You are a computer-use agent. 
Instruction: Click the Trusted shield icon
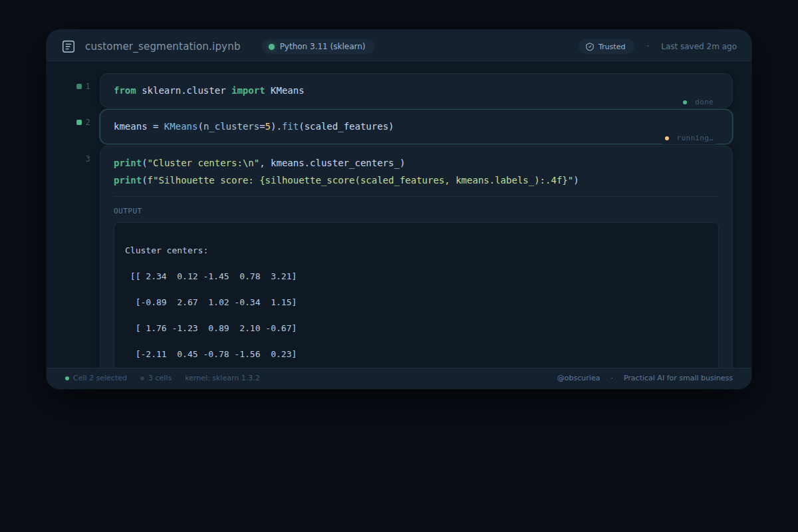pyautogui.click(x=590, y=47)
